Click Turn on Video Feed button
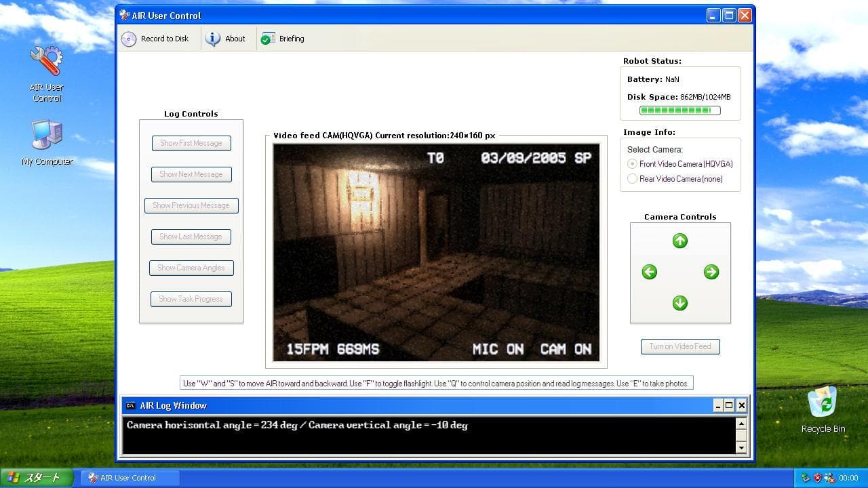The width and height of the screenshot is (868, 488). 680,346
